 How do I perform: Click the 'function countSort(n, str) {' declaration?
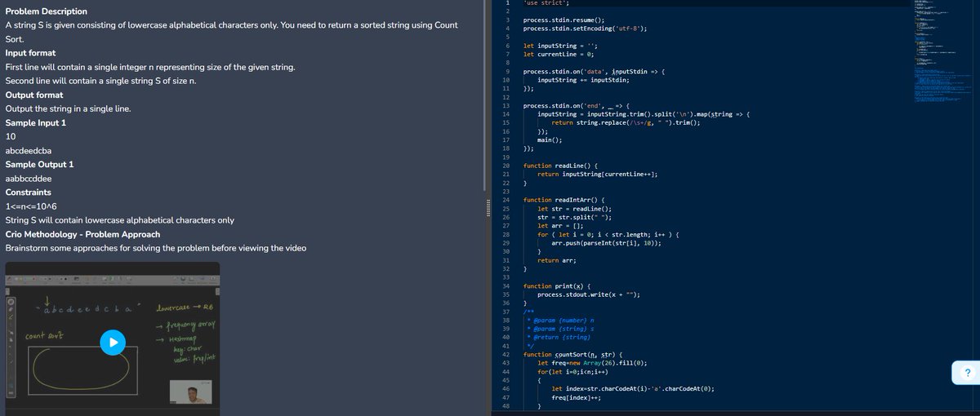click(574, 354)
